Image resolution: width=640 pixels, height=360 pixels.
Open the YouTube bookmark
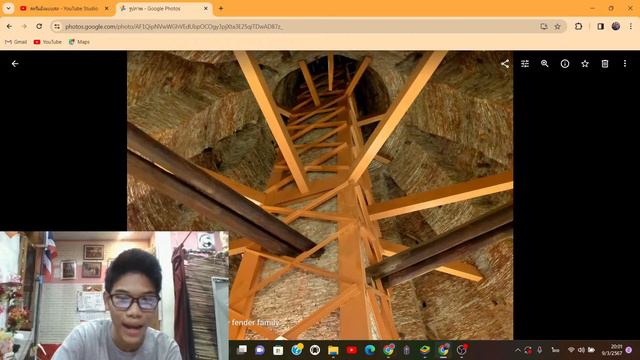[x=48, y=42]
